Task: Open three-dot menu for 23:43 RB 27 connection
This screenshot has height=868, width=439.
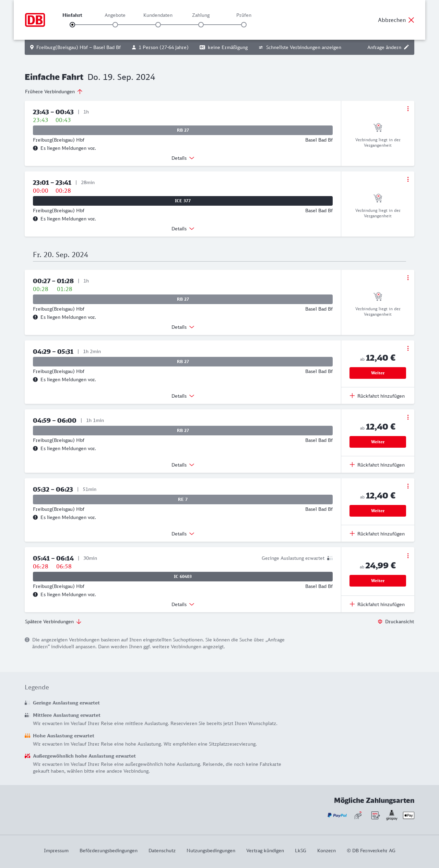Action: pos(408,109)
